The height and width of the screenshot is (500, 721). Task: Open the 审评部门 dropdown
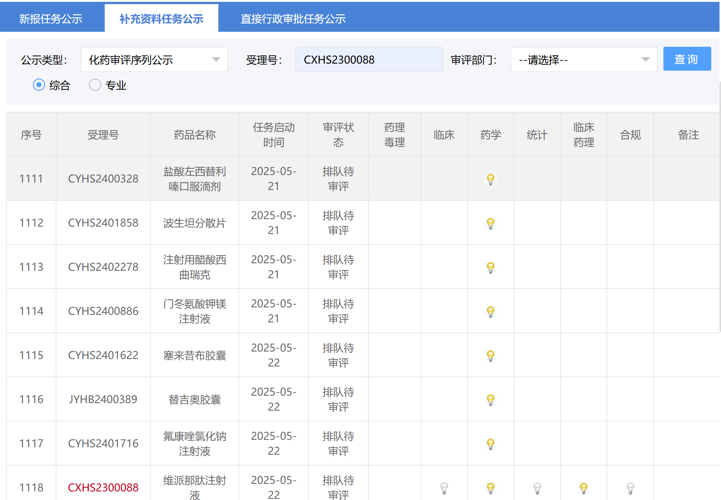coord(584,60)
